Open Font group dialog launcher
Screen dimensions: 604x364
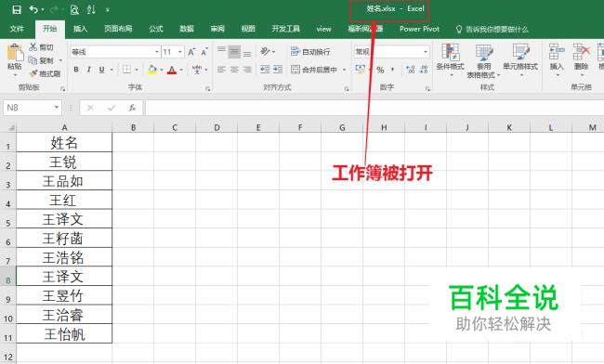(x=207, y=89)
